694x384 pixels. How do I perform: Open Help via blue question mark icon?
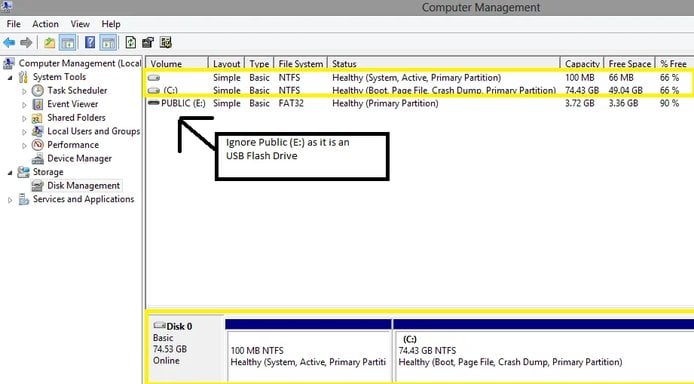click(x=90, y=42)
